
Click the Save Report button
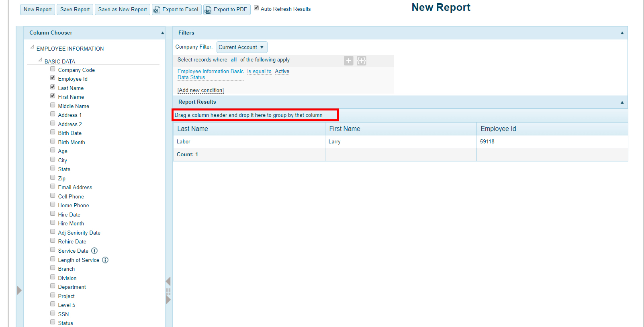pyautogui.click(x=75, y=10)
